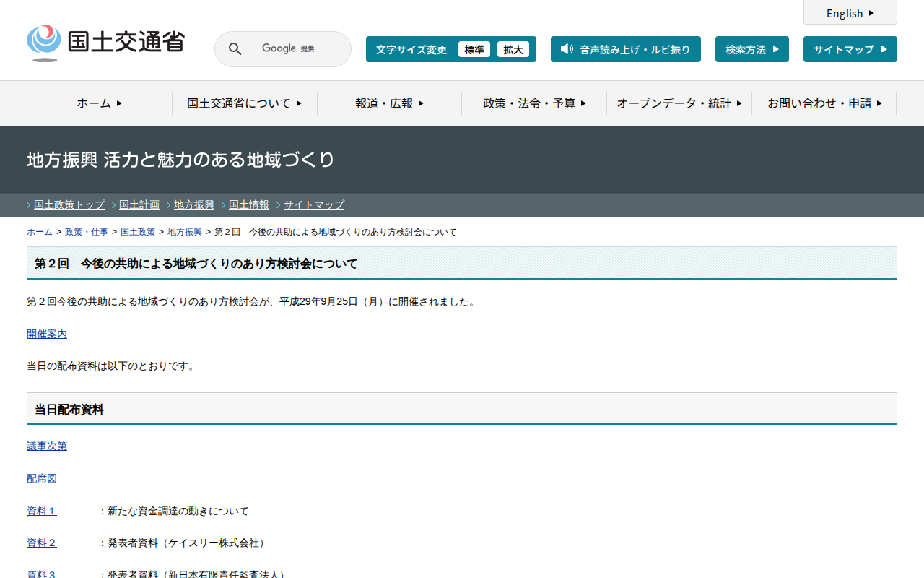The width and height of the screenshot is (924, 578).
Task: Click chevron before 国土政策トップ in sub-navigation
Action: pyautogui.click(x=29, y=205)
